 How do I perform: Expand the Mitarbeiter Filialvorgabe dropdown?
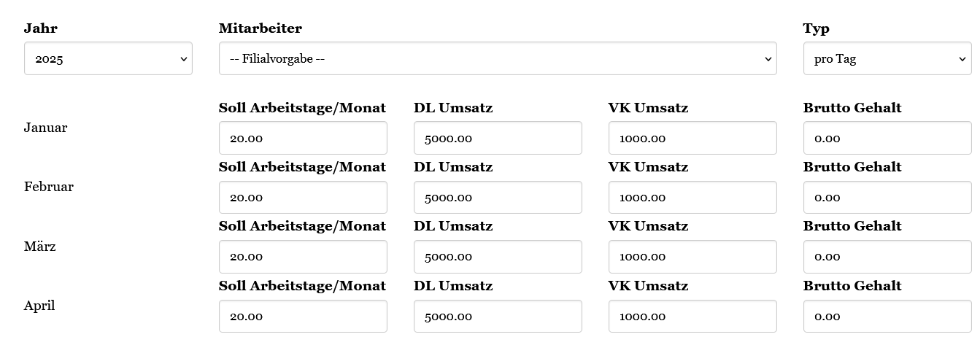point(498,58)
